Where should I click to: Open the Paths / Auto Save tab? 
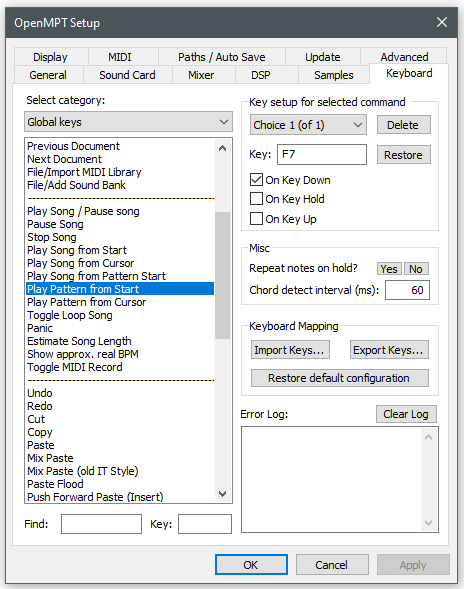click(x=222, y=57)
